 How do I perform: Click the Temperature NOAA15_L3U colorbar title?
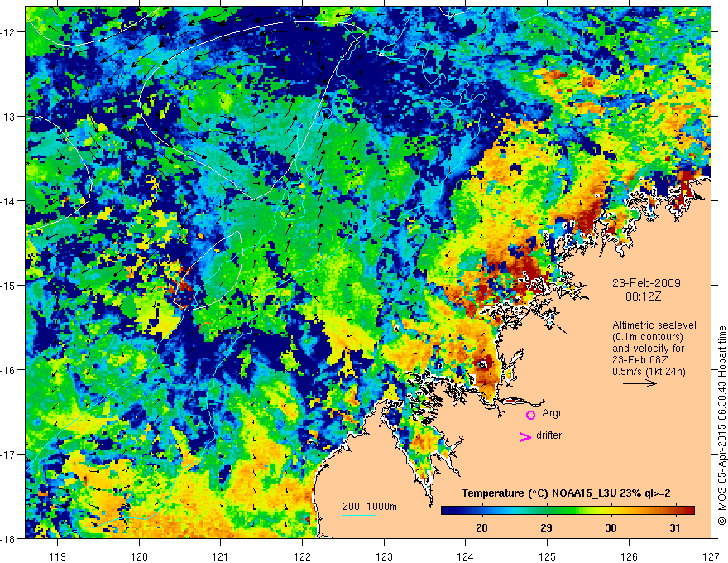coord(566,493)
